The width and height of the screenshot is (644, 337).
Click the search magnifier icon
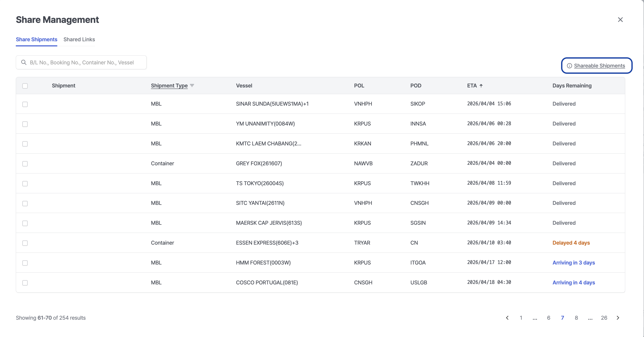pyautogui.click(x=24, y=62)
